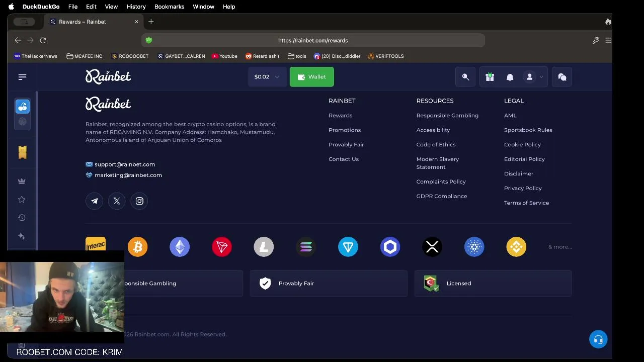644x362 pixels.
Task: Open the crown VIP sidebar icon
Action: click(x=22, y=181)
